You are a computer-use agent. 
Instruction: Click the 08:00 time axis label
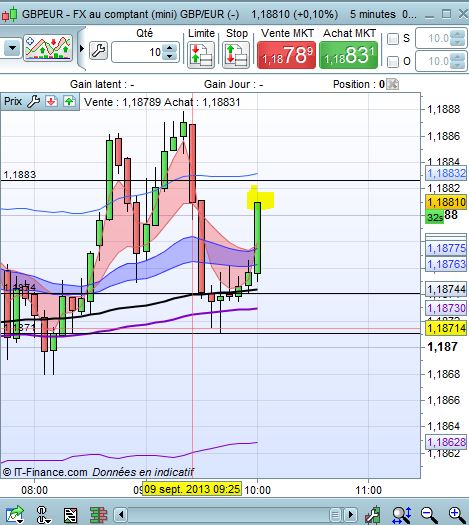pyautogui.click(x=34, y=490)
